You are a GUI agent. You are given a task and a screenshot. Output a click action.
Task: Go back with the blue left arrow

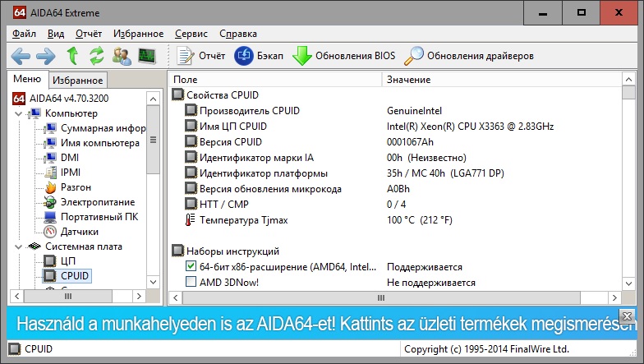tap(20, 56)
